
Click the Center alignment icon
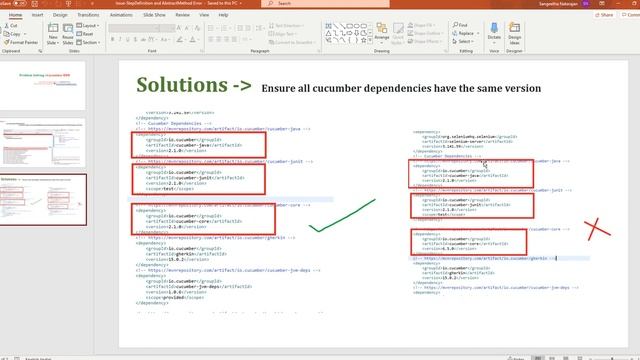218,40
